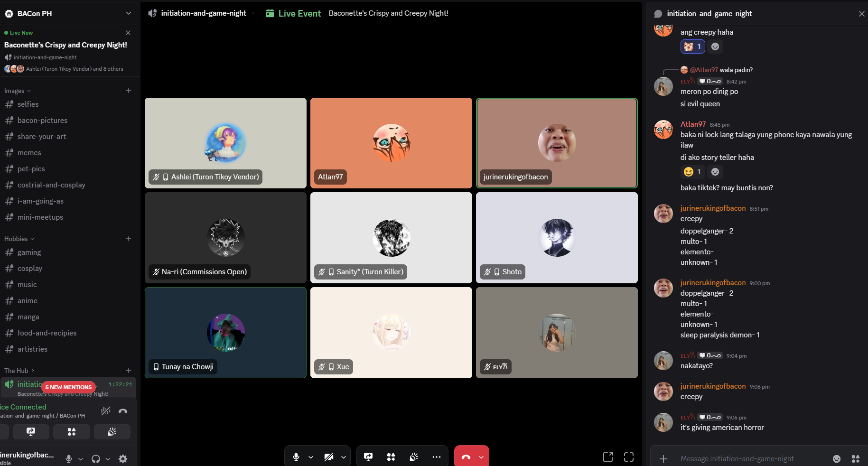This screenshot has width=868, height=466.
Task: Add reaction next to the laughing emoji reaction
Action: click(x=715, y=172)
